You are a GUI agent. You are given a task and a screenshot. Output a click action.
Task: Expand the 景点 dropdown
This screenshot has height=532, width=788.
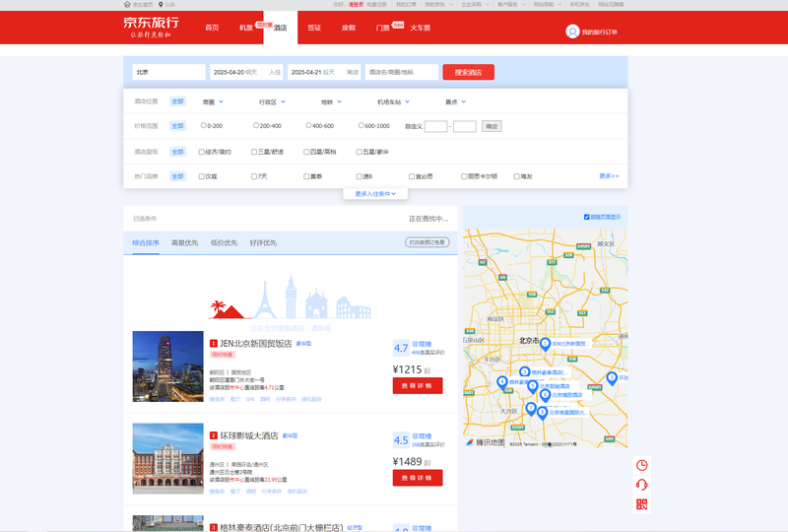456,101
